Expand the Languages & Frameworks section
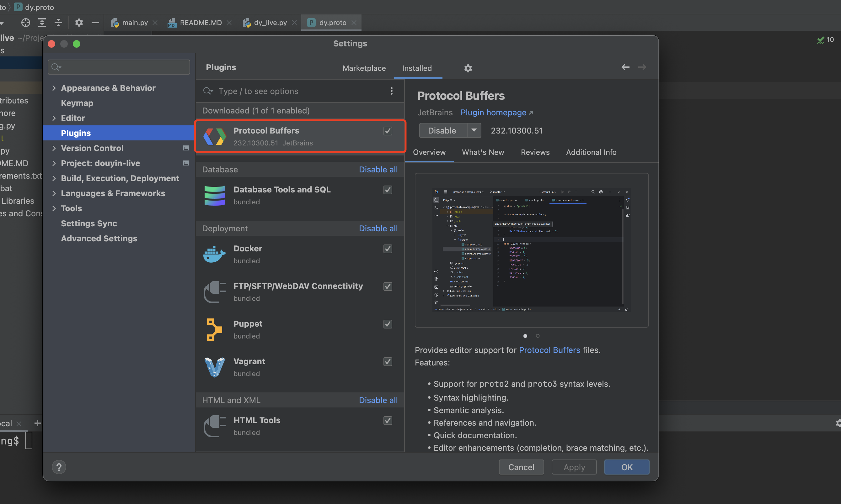Image resolution: width=841 pixels, height=504 pixels. pyautogui.click(x=54, y=193)
